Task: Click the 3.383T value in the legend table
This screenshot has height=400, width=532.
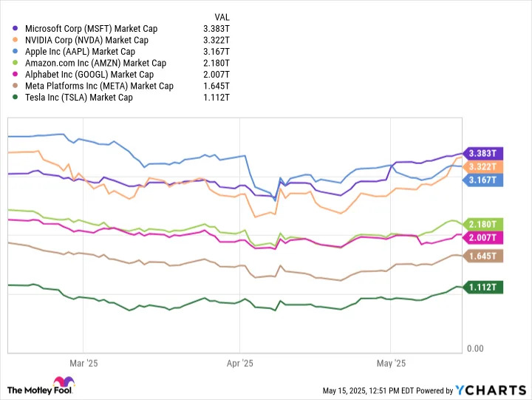Action: pyautogui.click(x=216, y=29)
